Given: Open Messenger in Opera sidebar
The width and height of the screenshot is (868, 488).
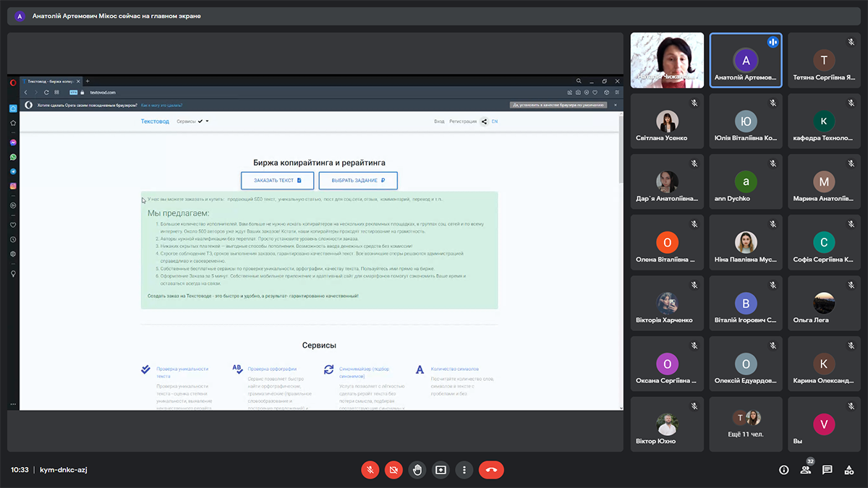Looking at the screenshot, I should pos(13,142).
